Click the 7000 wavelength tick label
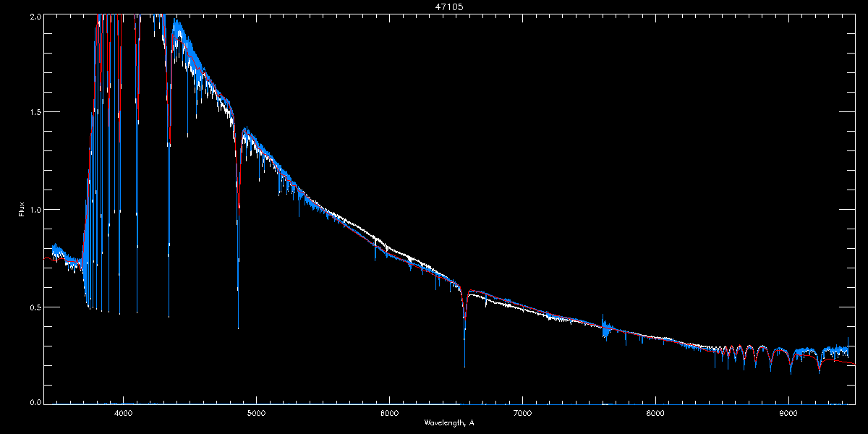The image size is (868, 434). 522,413
